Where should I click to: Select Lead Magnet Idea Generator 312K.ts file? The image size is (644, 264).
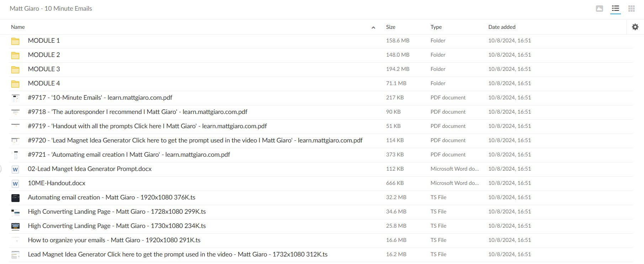pyautogui.click(x=178, y=254)
